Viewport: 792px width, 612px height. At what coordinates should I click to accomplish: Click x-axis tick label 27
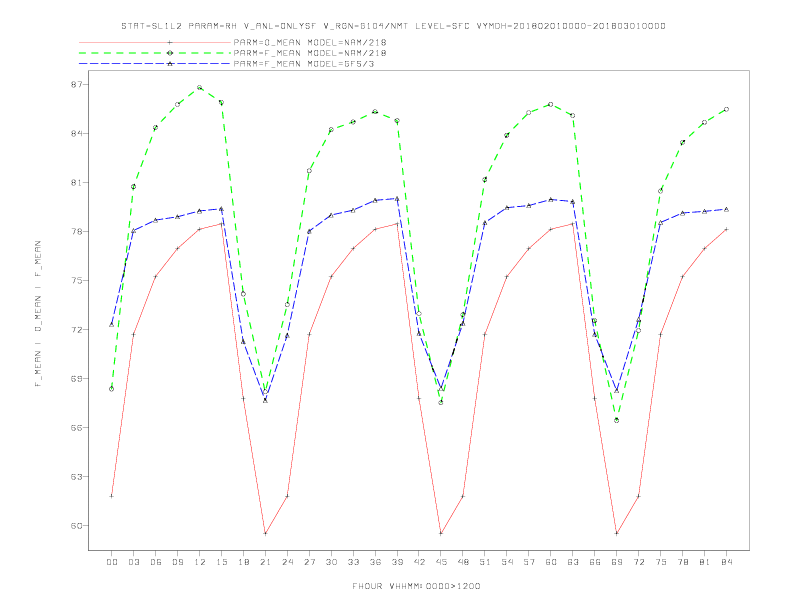[x=309, y=562]
